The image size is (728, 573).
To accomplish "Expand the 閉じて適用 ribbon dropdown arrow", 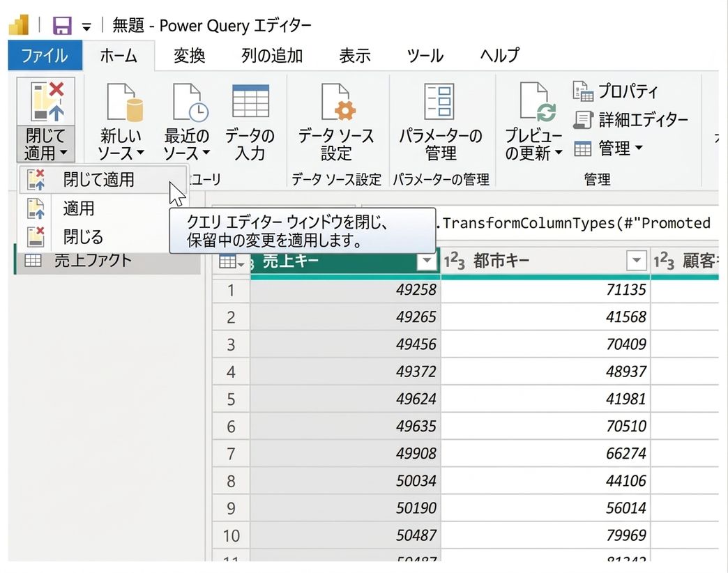I will (63, 152).
